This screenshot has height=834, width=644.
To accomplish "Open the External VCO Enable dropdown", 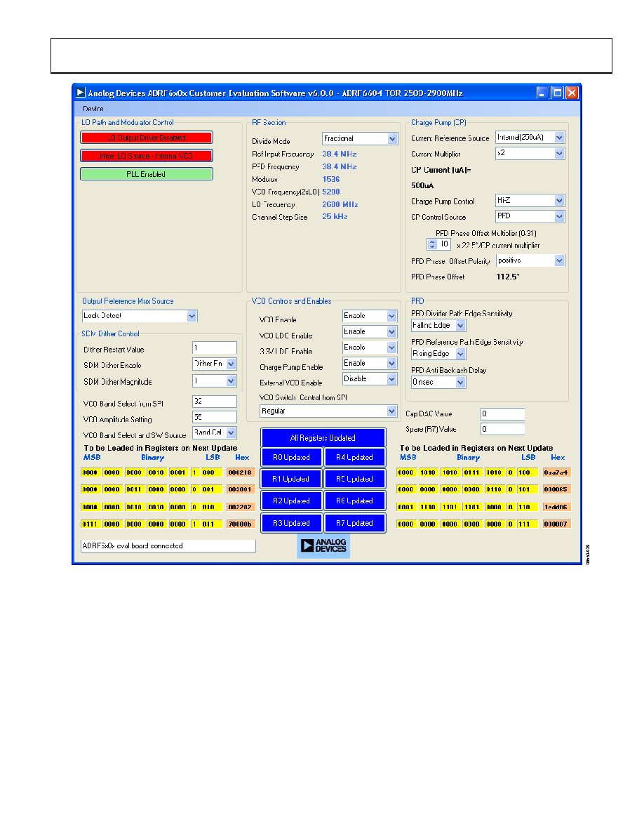I will [x=369, y=378].
